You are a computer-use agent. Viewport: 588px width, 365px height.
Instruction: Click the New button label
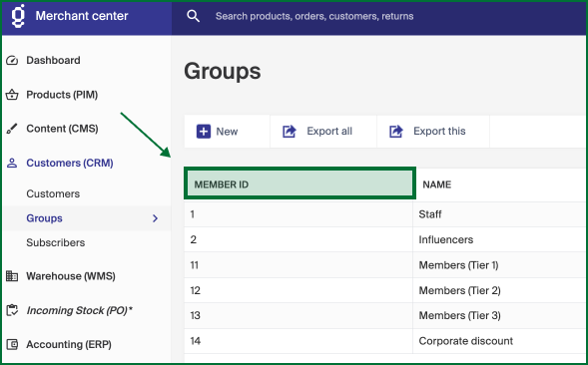point(227,132)
